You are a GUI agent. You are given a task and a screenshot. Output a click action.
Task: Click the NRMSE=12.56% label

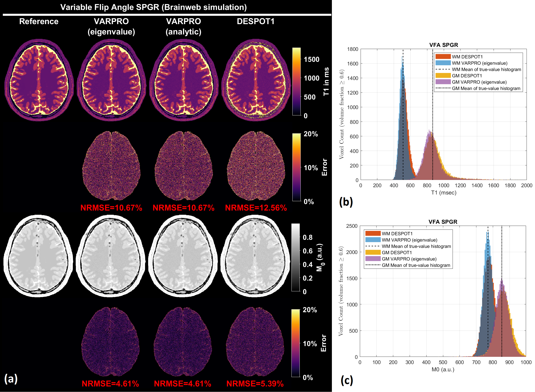[256, 208]
